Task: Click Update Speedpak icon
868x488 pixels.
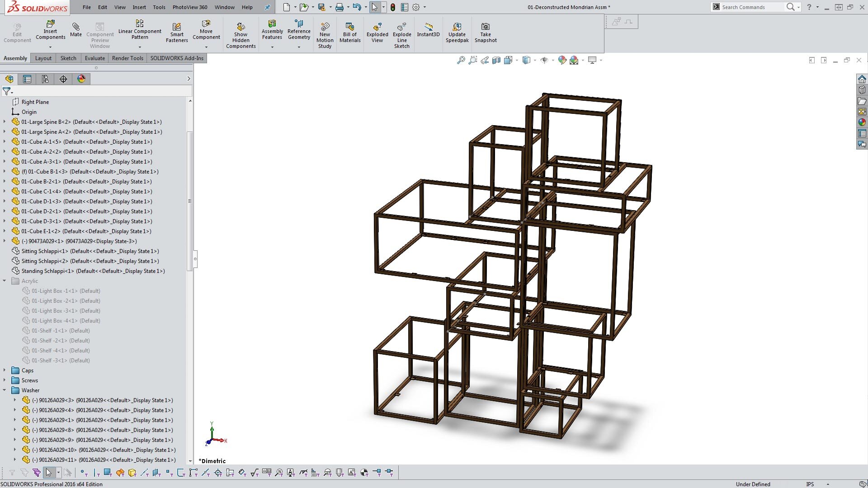Action: [x=457, y=33]
